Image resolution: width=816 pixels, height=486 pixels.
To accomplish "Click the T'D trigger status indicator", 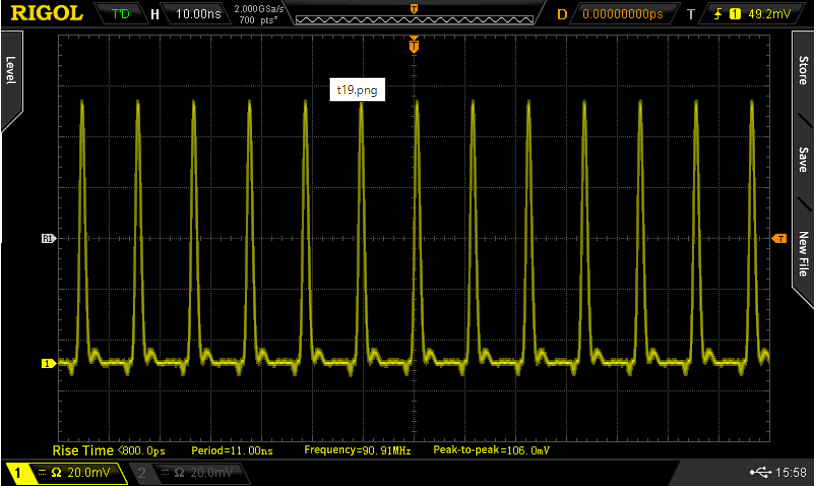I will (x=121, y=15).
